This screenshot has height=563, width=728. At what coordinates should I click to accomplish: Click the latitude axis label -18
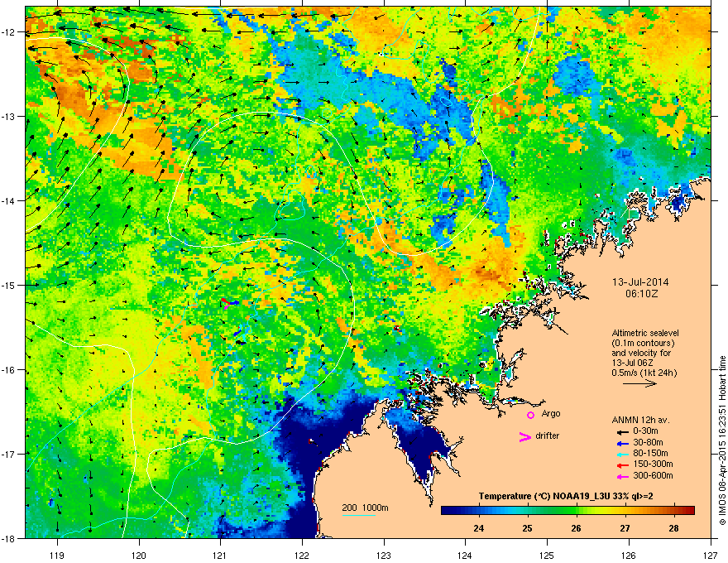9,538
